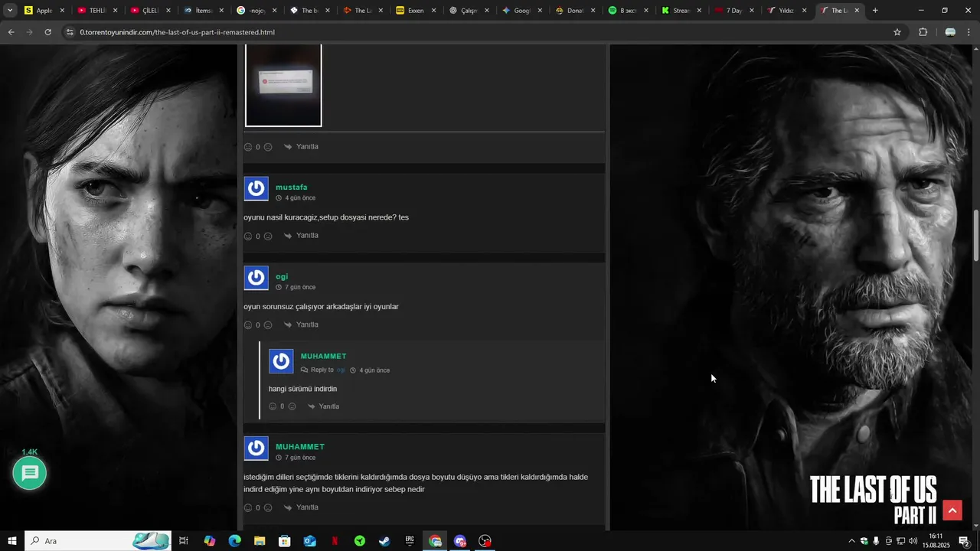Open the clock showing 16:11
The image size is (980, 551).
pos(936,541)
